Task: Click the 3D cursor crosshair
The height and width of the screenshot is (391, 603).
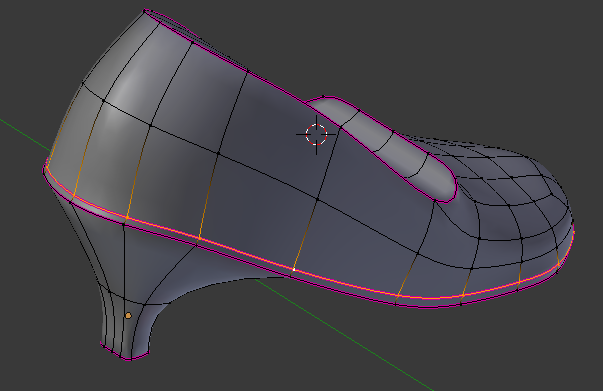Action: pos(316,135)
